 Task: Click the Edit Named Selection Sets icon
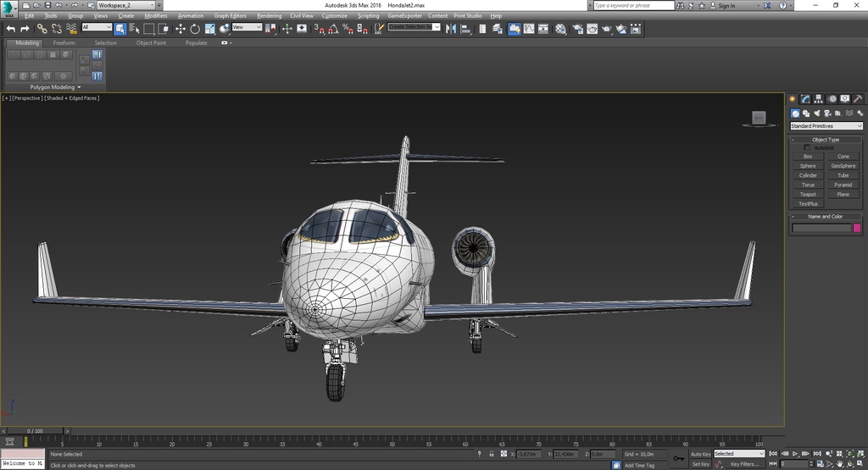[x=379, y=29]
